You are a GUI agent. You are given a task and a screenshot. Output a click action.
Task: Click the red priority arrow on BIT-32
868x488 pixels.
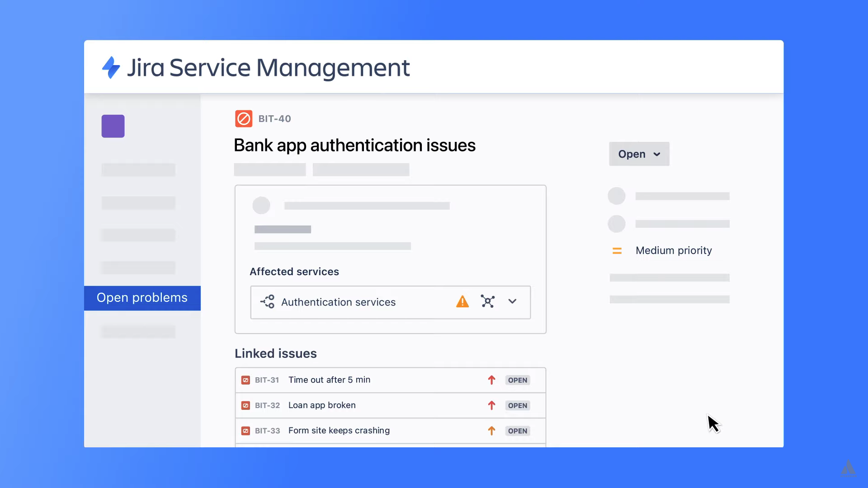click(x=492, y=405)
